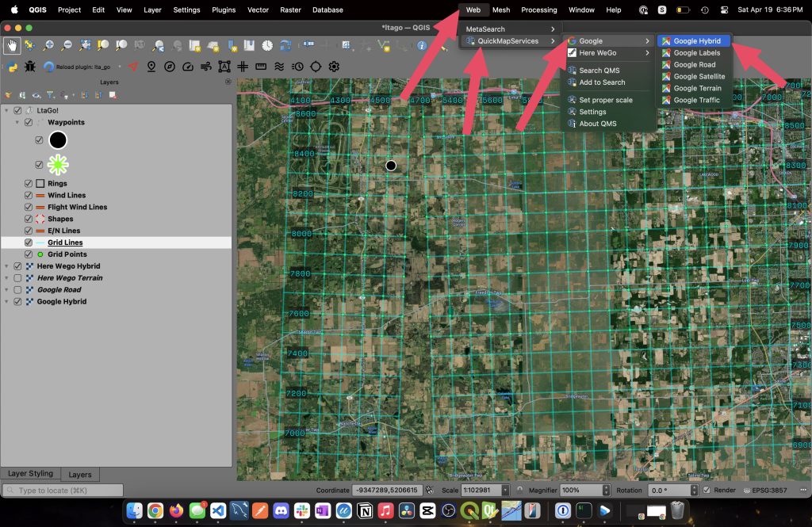The width and height of the screenshot is (812, 527).
Task: Click the Rotation spinner arrows
Action: [694, 490]
